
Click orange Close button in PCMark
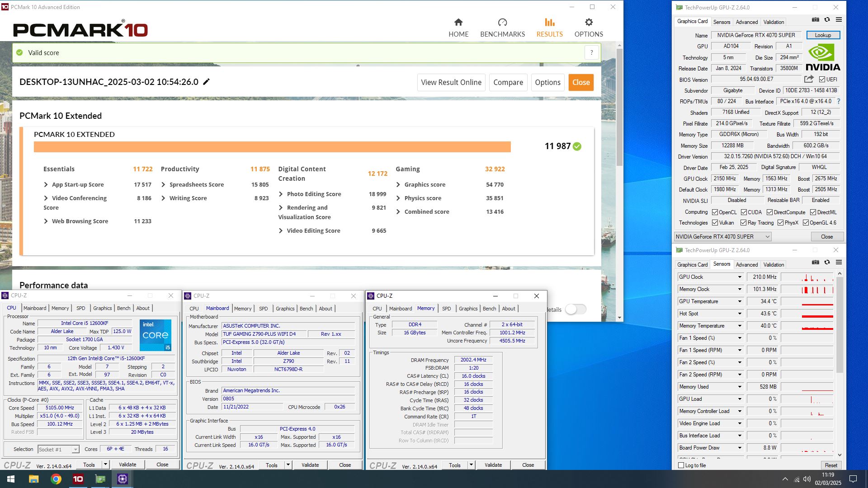pos(581,82)
